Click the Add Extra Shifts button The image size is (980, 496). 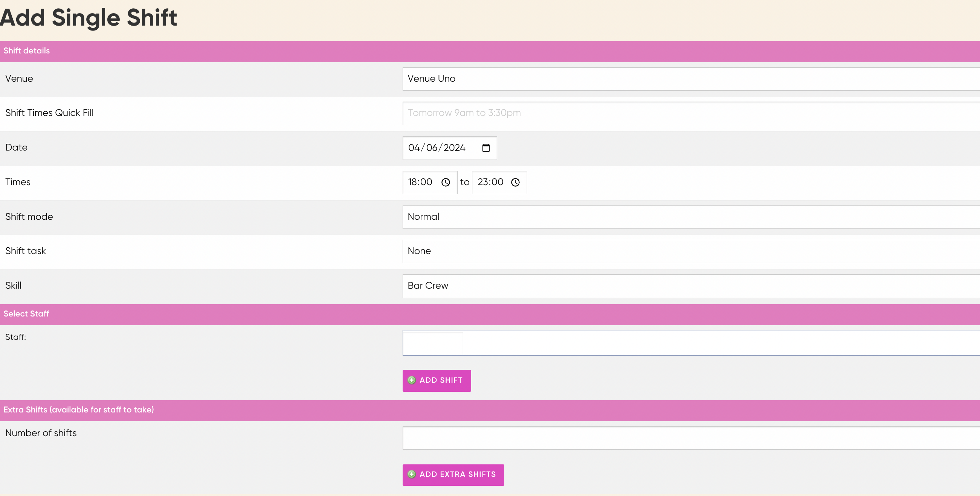pyautogui.click(x=453, y=475)
